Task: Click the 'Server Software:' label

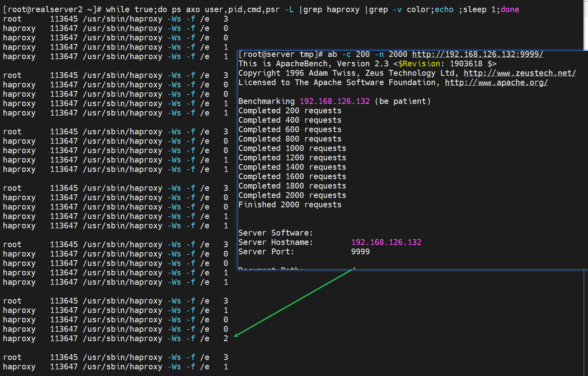Action: click(x=275, y=233)
